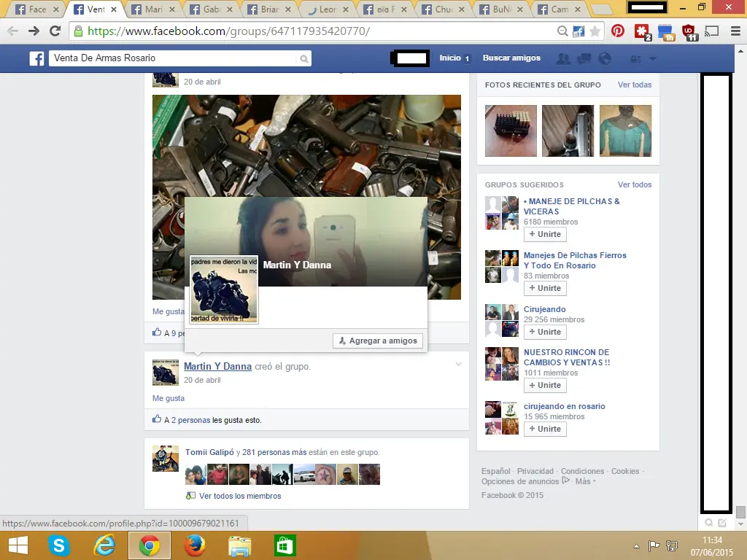The height and width of the screenshot is (560, 747).
Task: Launch Skype from the taskbar
Action: click(x=58, y=545)
